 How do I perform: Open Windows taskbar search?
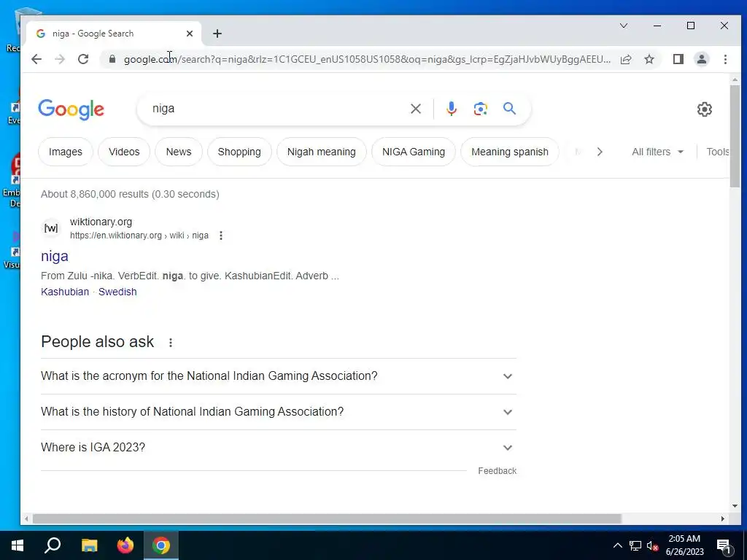click(x=53, y=545)
